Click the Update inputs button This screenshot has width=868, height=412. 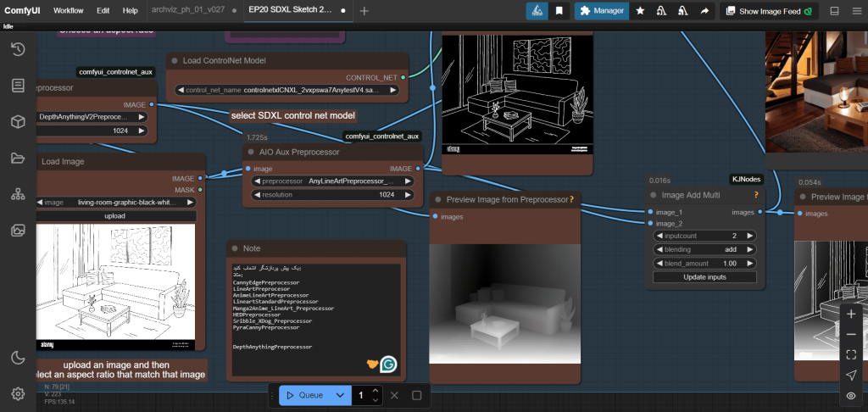pyautogui.click(x=705, y=277)
